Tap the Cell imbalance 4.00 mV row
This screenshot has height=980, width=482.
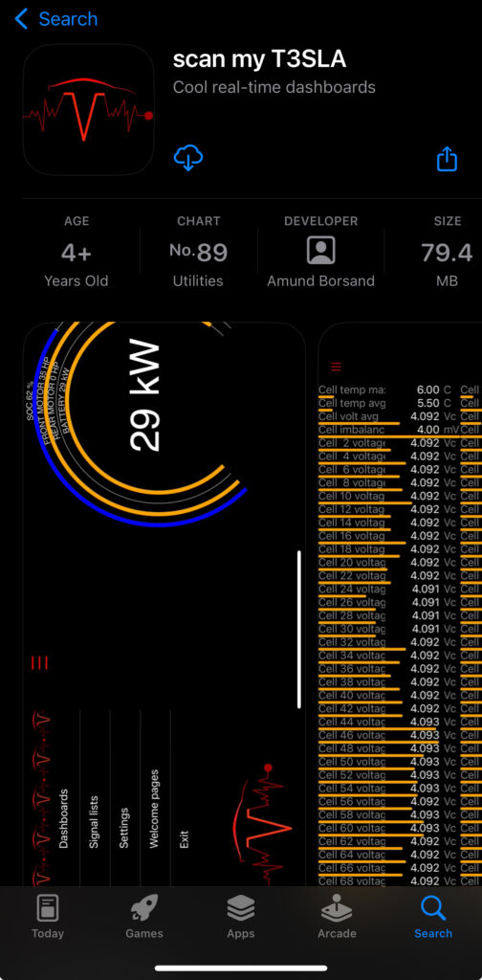pos(388,430)
